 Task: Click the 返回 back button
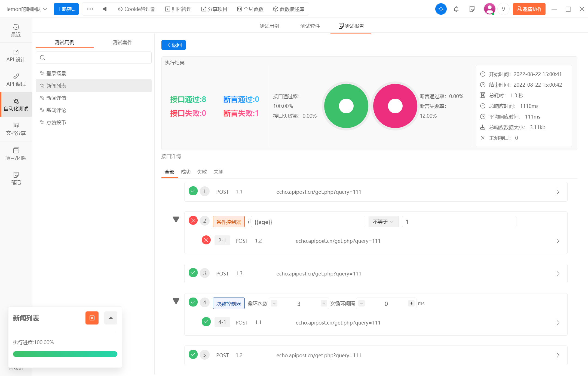(x=174, y=45)
